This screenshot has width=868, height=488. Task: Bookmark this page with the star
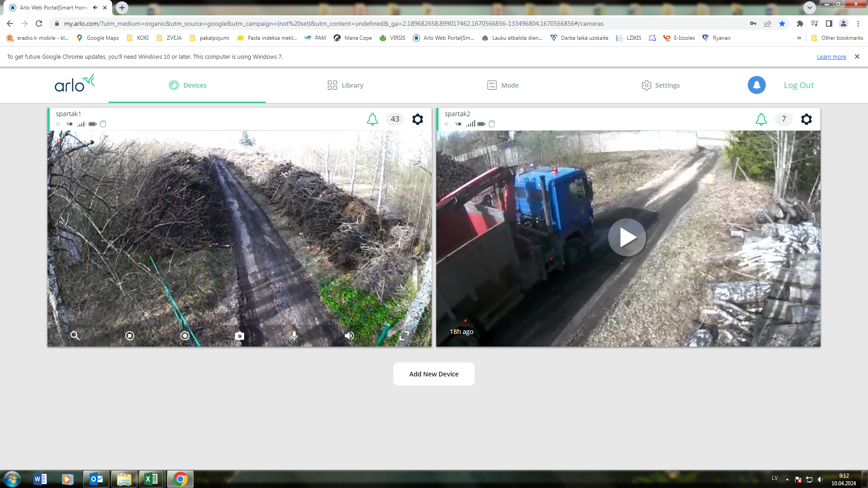tap(782, 23)
